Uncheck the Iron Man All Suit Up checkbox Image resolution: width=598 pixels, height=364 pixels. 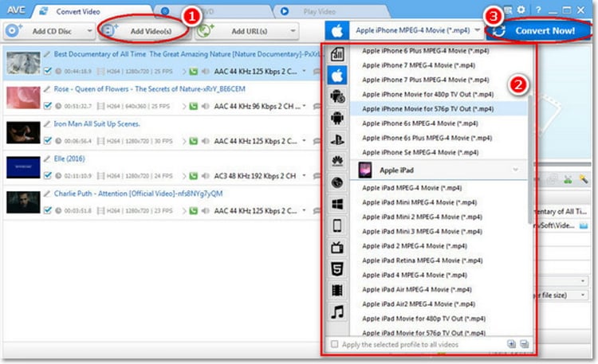(x=48, y=141)
